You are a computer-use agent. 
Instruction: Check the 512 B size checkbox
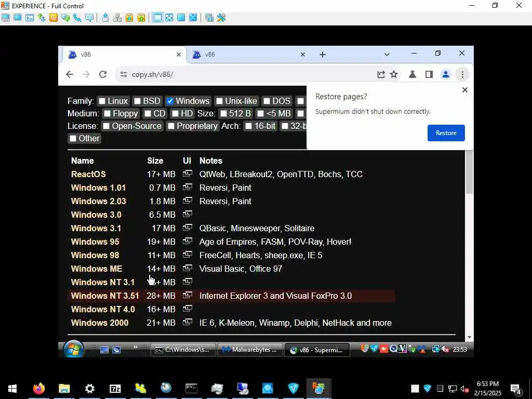223,114
